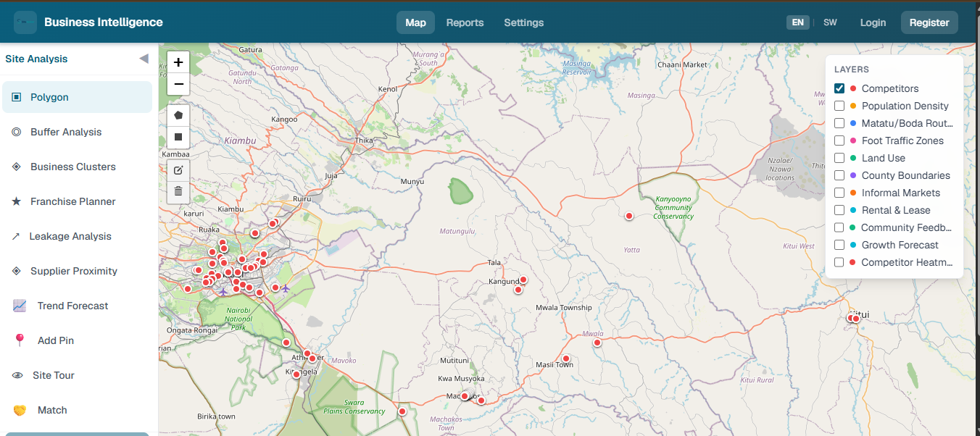This screenshot has height=436, width=980.
Task: Uncheck the Competitors layer
Action: [839, 88]
